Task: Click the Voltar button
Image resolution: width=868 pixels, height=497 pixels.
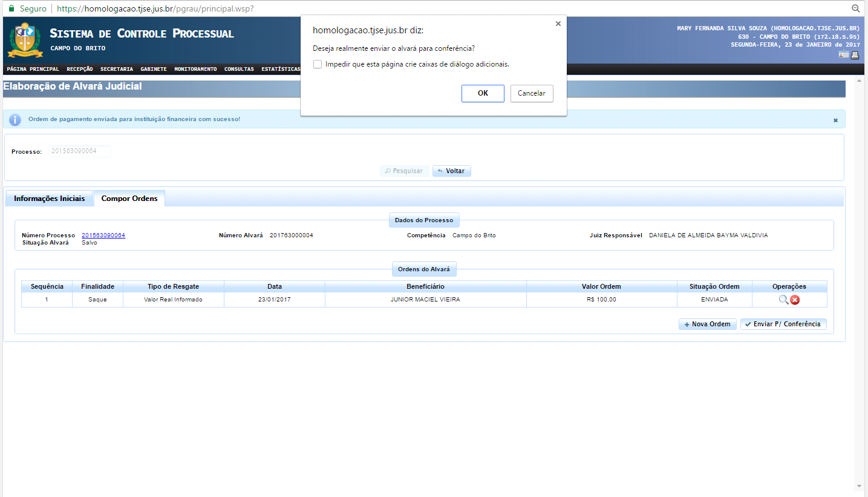Action: pyautogui.click(x=451, y=171)
